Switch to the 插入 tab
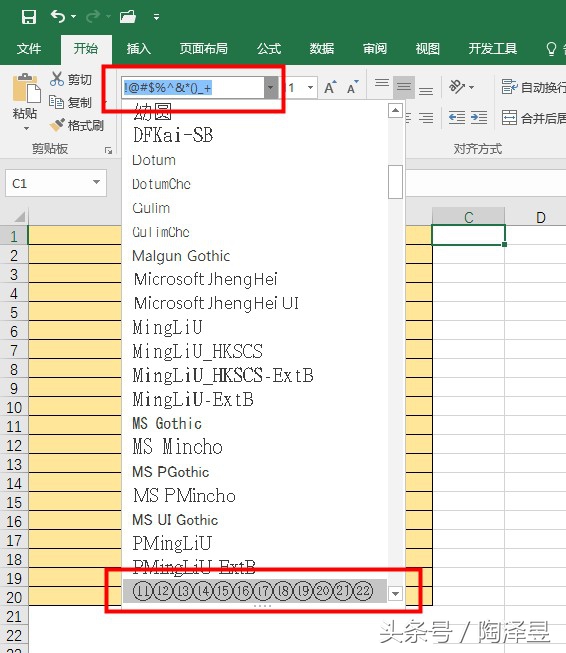Image resolution: width=566 pixels, height=653 pixels. click(138, 49)
